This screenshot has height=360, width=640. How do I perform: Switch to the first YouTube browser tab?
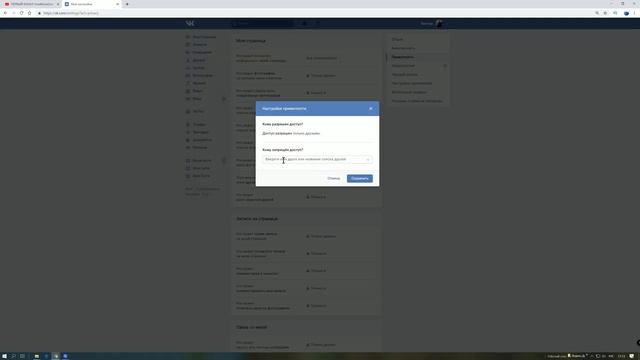(30, 4)
